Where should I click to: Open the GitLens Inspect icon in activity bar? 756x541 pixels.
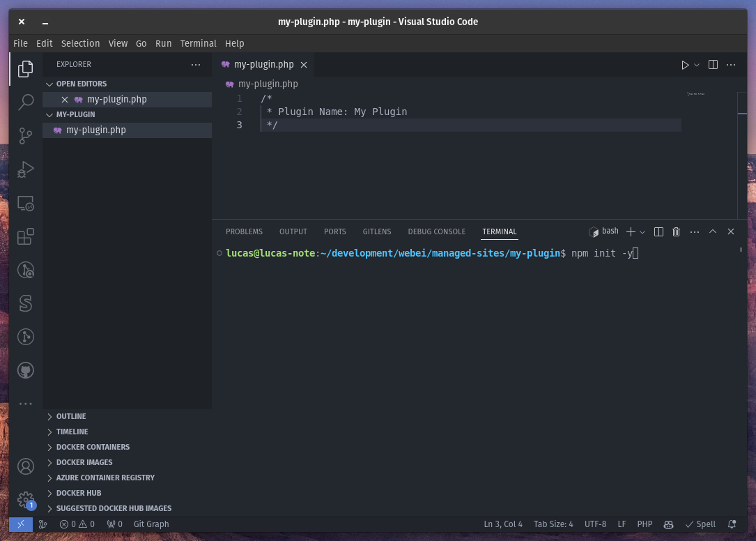click(x=26, y=270)
